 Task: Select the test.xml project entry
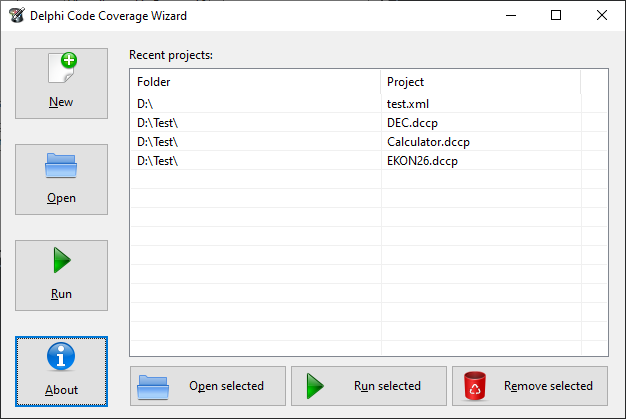point(408,104)
